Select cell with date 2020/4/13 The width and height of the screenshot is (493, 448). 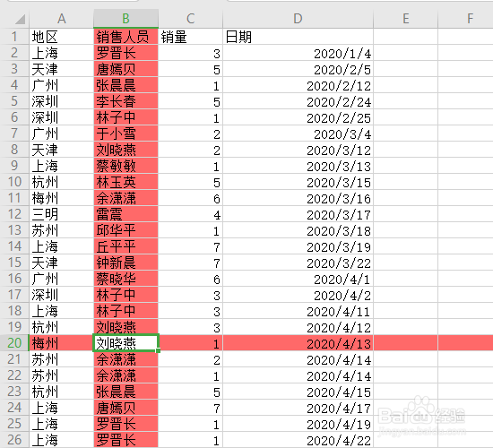[x=298, y=342]
